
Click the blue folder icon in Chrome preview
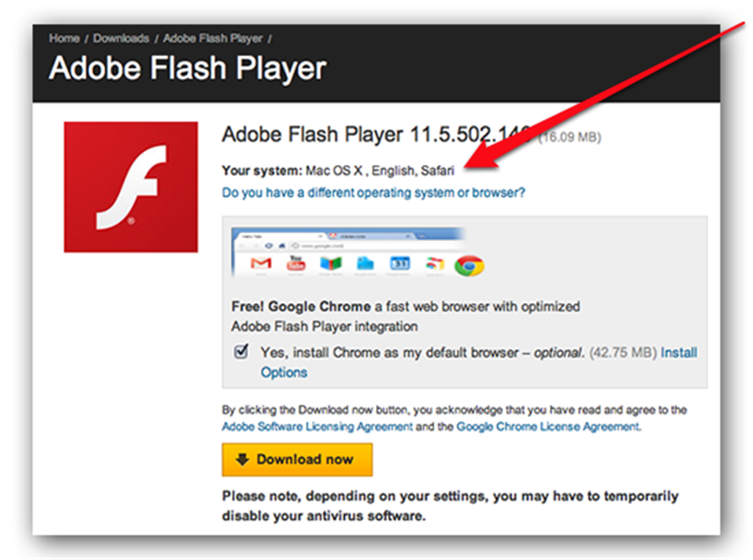(x=366, y=264)
